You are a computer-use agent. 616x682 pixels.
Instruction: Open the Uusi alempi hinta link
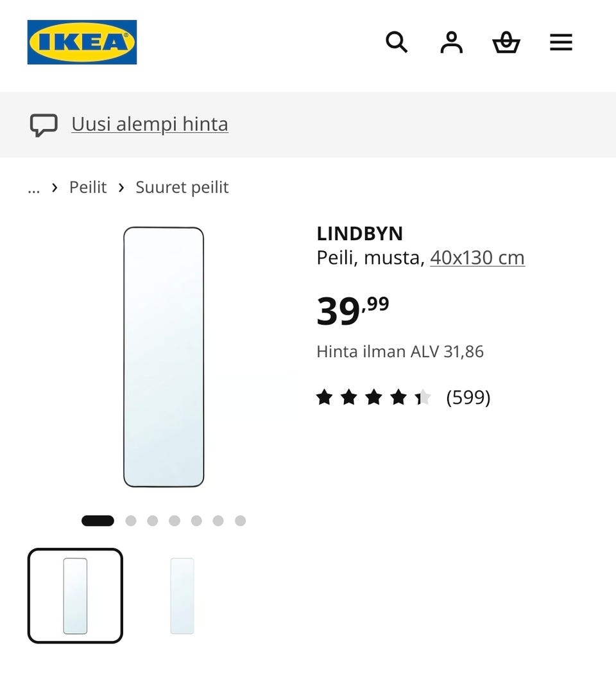150,124
